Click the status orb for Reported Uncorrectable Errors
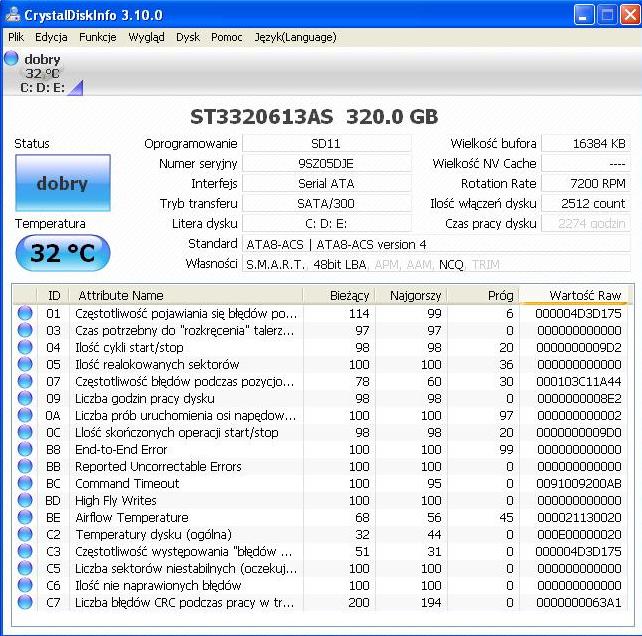The image size is (642, 636). pyautogui.click(x=25, y=466)
